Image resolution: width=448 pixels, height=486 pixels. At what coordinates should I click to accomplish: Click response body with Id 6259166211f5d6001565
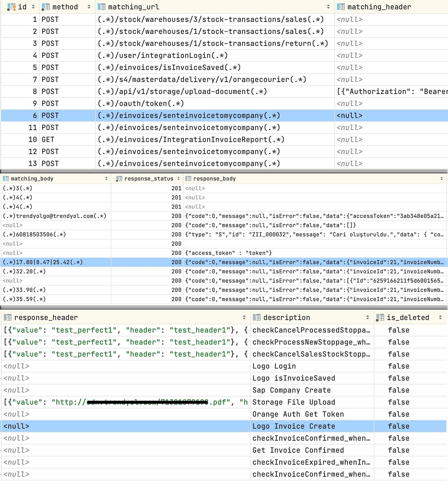315,281
